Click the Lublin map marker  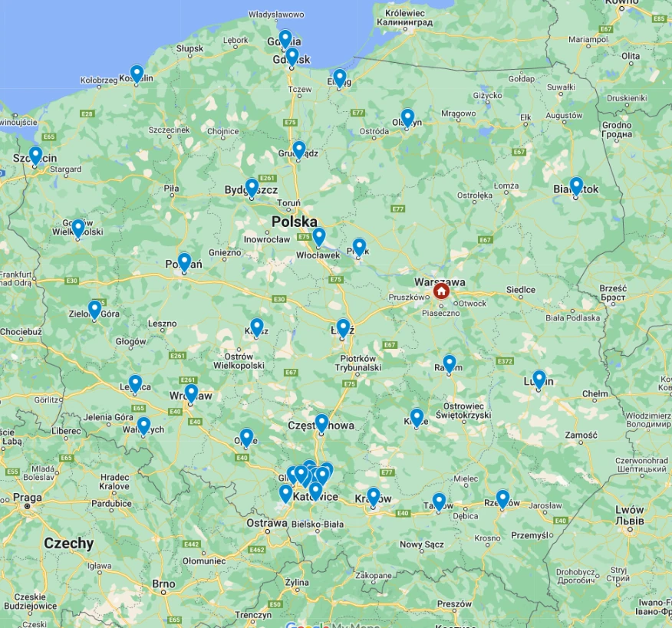pyautogui.click(x=539, y=379)
